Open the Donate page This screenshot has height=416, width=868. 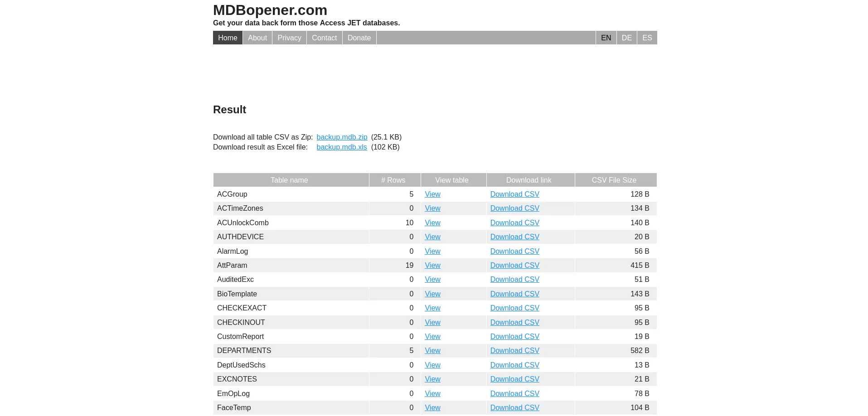click(x=359, y=38)
